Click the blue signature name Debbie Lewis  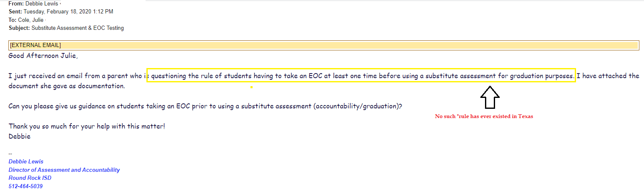[26, 162]
